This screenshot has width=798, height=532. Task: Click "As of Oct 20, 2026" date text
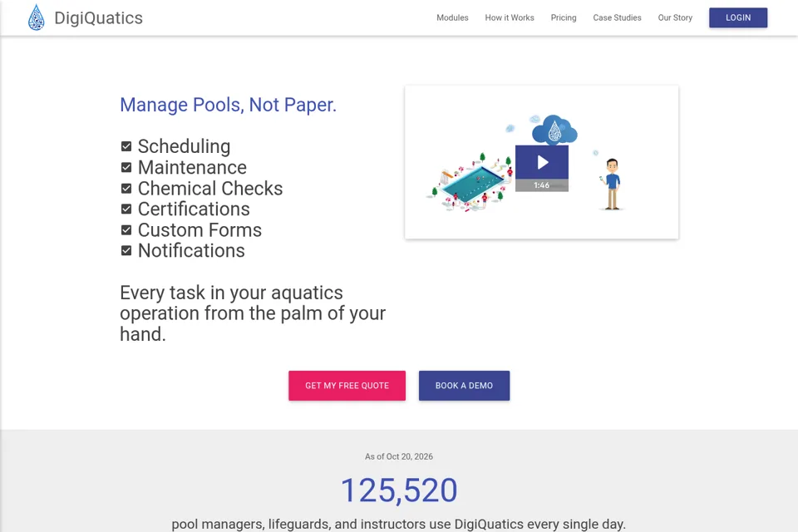[399, 456]
